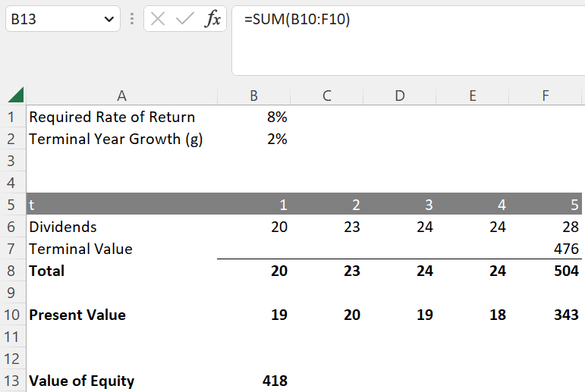Click the 'Required Rate of Return' cell

[x=121, y=117]
